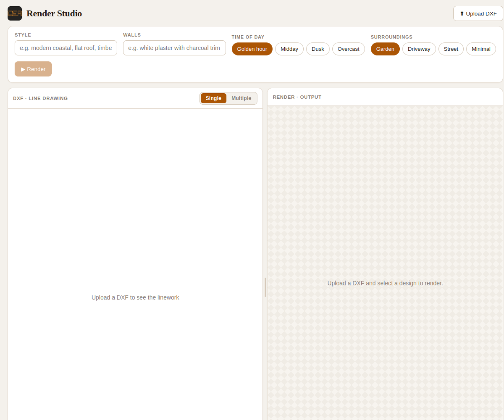
Task: Focus the Walls text field
Action: (x=174, y=48)
